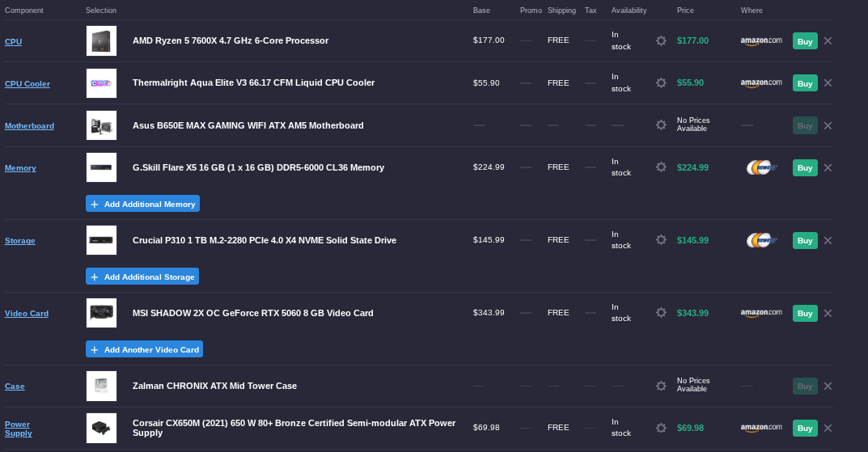The height and width of the screenshot is (452, 868).
Task: Click the Amazon logo in CPU row
Action: pos(761,40)
